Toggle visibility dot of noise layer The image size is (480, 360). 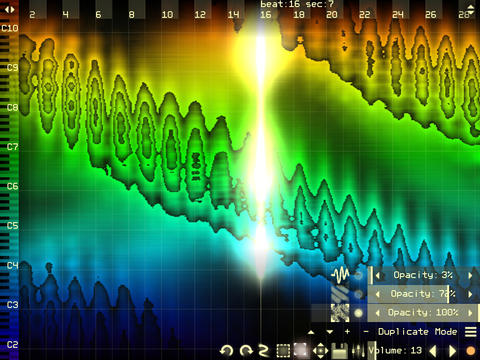click(x=358, y=313)
